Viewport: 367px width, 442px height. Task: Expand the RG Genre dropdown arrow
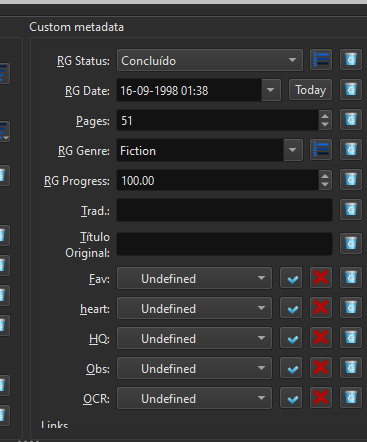293,150
